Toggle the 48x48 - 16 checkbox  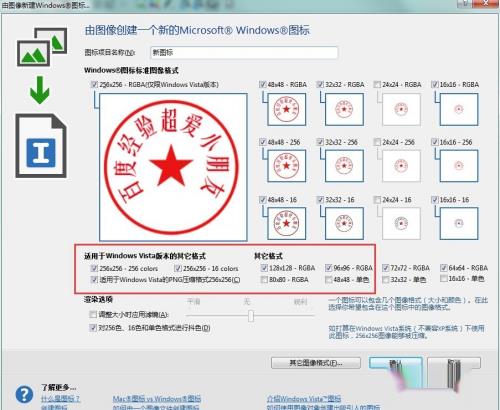coord(263,200)
